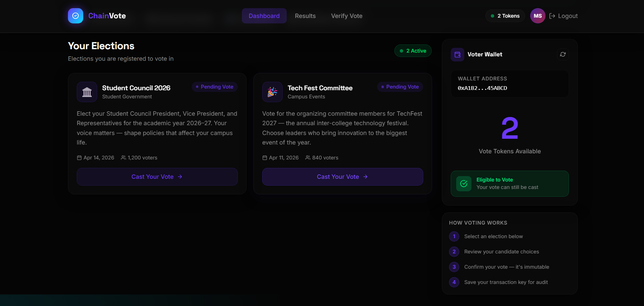Click the Logout button
The height and width of the screenshot is (306, 644).
(563, 16)
